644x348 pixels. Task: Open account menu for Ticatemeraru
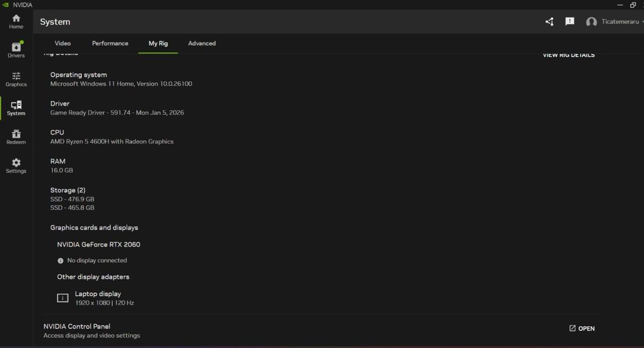(x=620, y=22)
